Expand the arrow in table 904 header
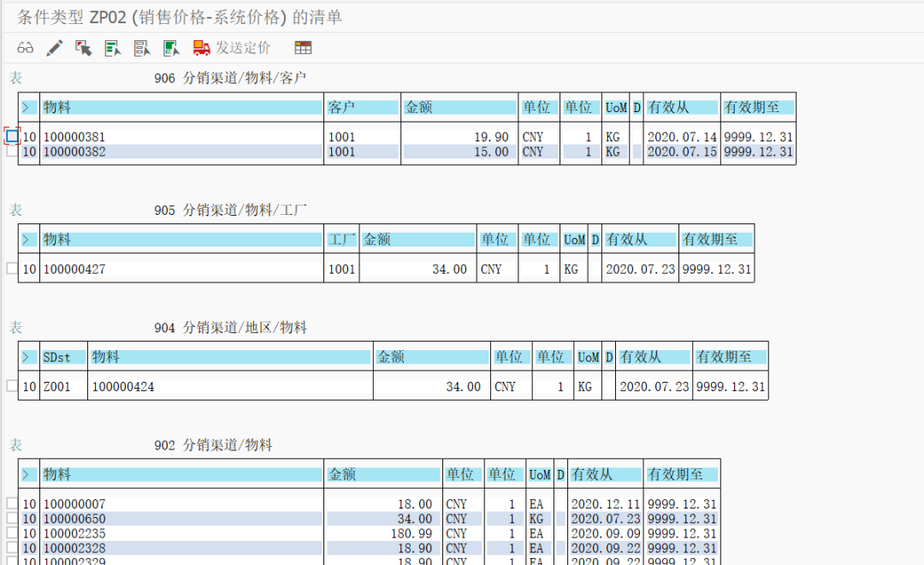Viewport: 924px width, 565px height. tap(27, 357)
